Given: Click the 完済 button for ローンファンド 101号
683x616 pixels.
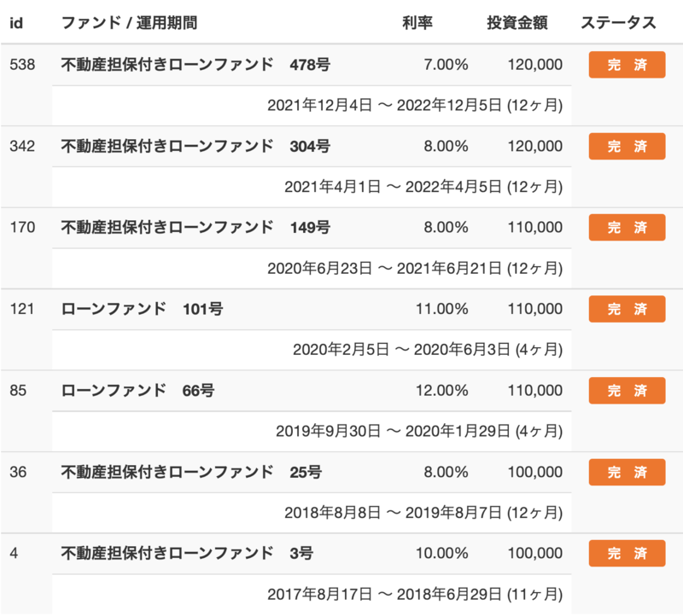Looking at the screenshot, I should pyautogui.click(x=627, y=309).
